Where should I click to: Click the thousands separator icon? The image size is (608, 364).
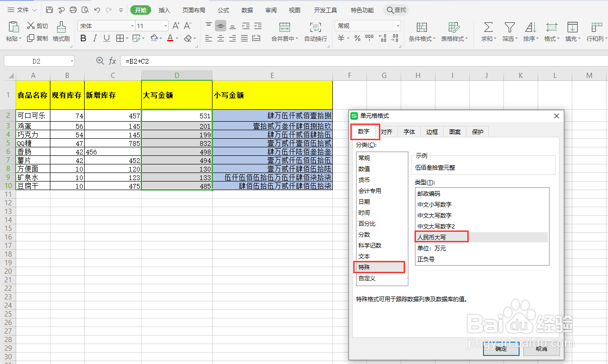coord(369,38)
